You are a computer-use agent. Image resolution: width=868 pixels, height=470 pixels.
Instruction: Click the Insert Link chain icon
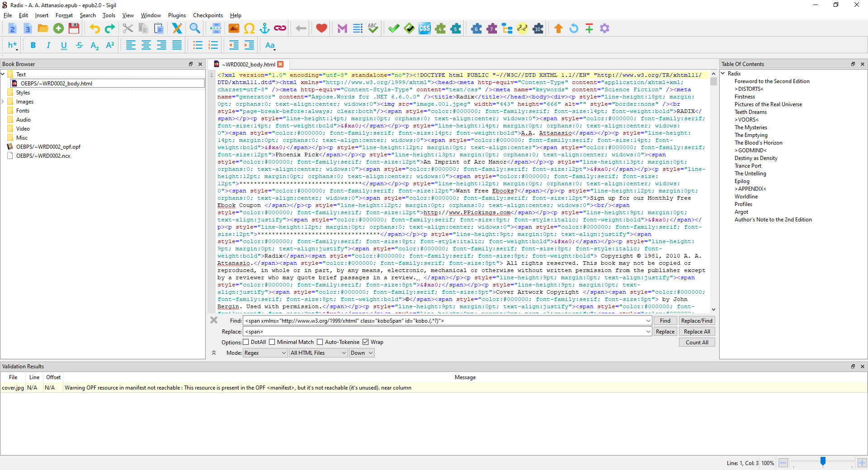[x=280, y=28]
